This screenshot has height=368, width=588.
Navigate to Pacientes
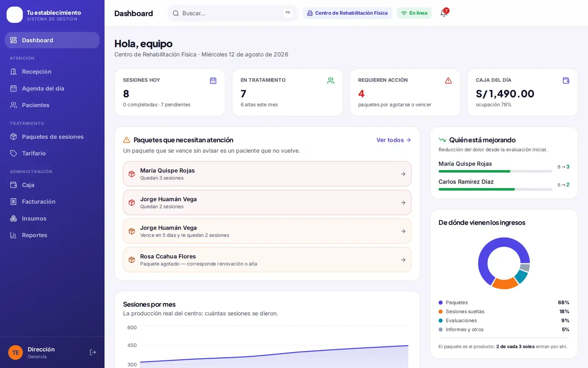[52, 105]
